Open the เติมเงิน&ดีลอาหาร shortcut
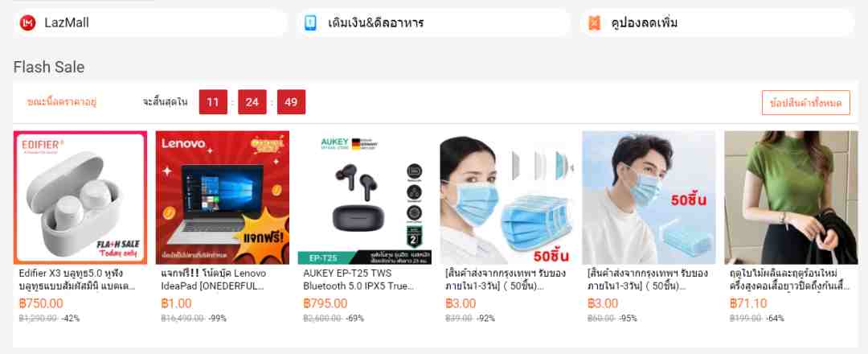 (x=434, y=23)
